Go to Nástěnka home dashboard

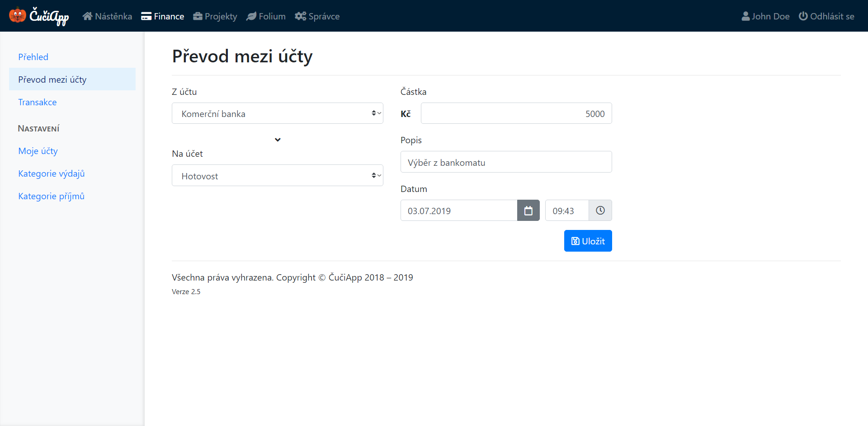(x=107, y=16)
